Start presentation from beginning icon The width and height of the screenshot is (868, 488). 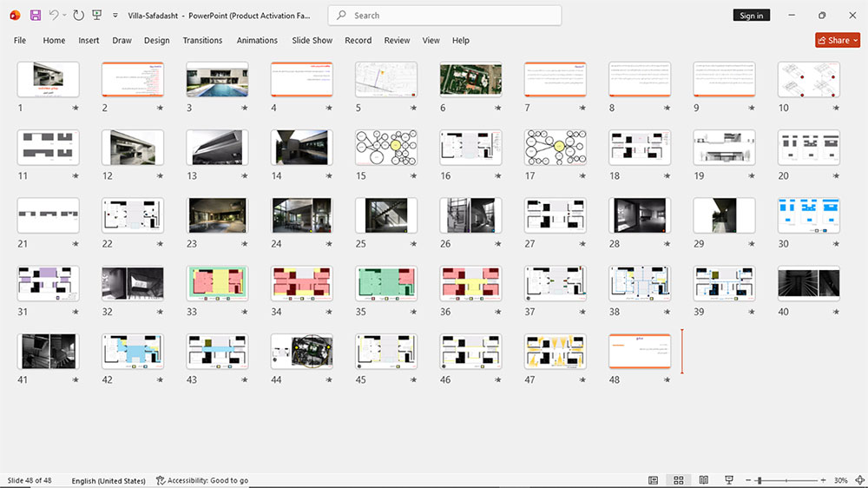click(x=97, y=16)
